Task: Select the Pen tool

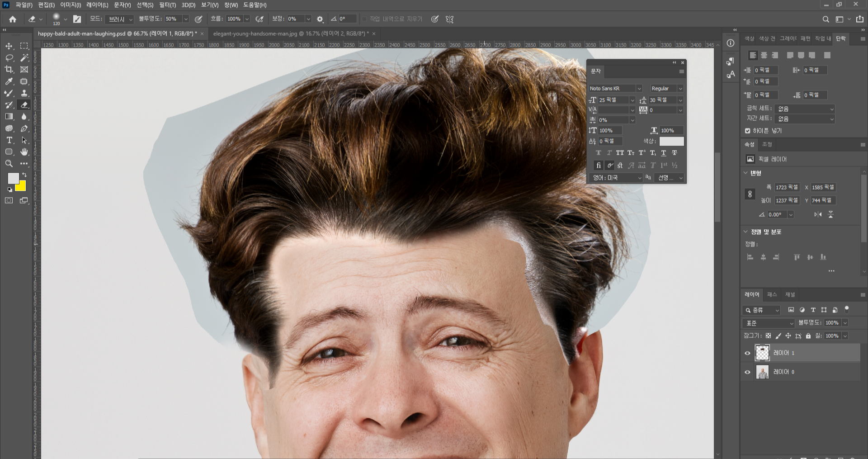Action: click(x=24, y=128)
